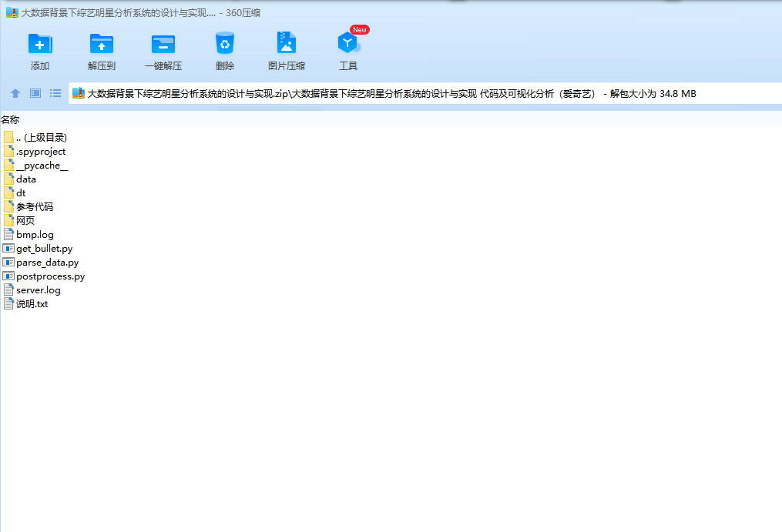The width and height of the screenshot is (782, 532).
Task: Click the folder icon beside .spyproject
Action: click(x=8, y=151)
